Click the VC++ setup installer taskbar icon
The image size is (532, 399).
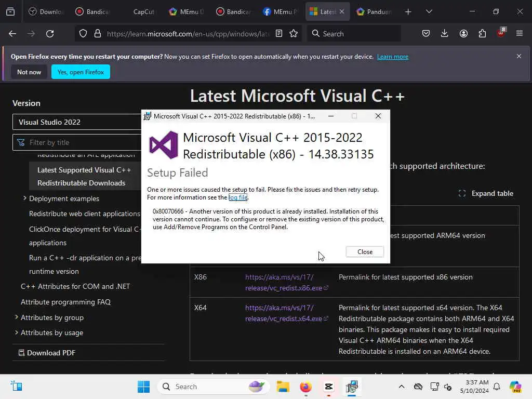[352, 387]
